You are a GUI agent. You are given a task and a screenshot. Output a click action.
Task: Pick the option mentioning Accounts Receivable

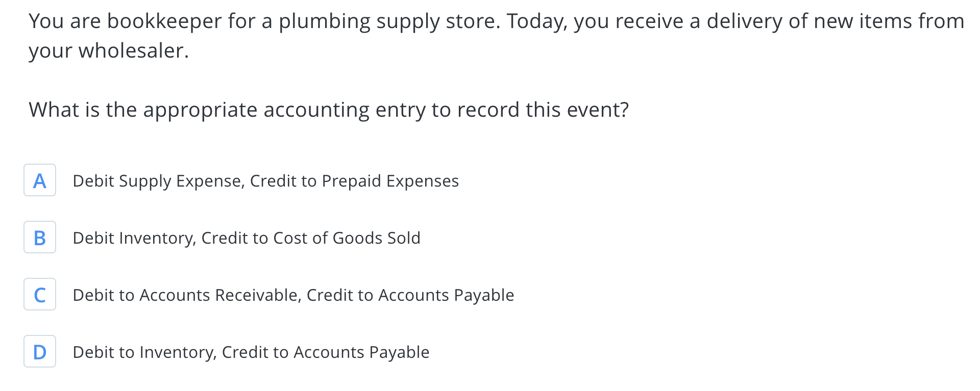[293, 295]
